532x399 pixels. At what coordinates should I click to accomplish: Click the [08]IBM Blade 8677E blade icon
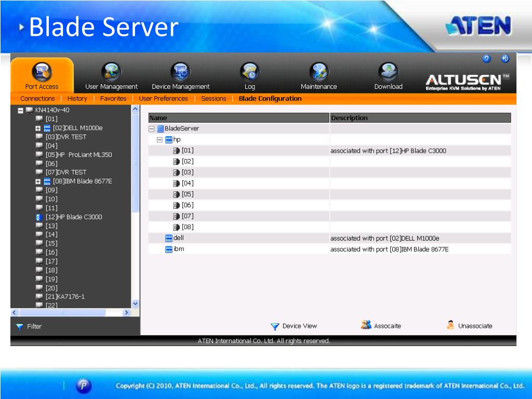pos(47,181)
